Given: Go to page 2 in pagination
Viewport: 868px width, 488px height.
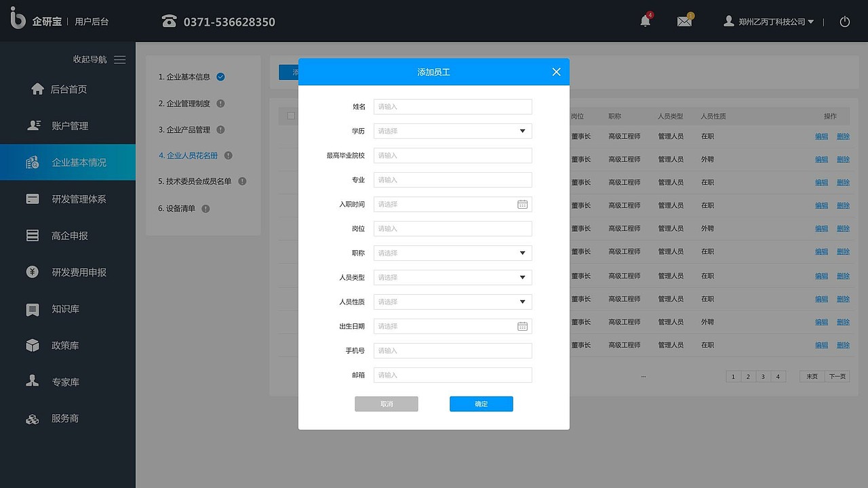Looking at the screenshot, I should pos(747,377).
